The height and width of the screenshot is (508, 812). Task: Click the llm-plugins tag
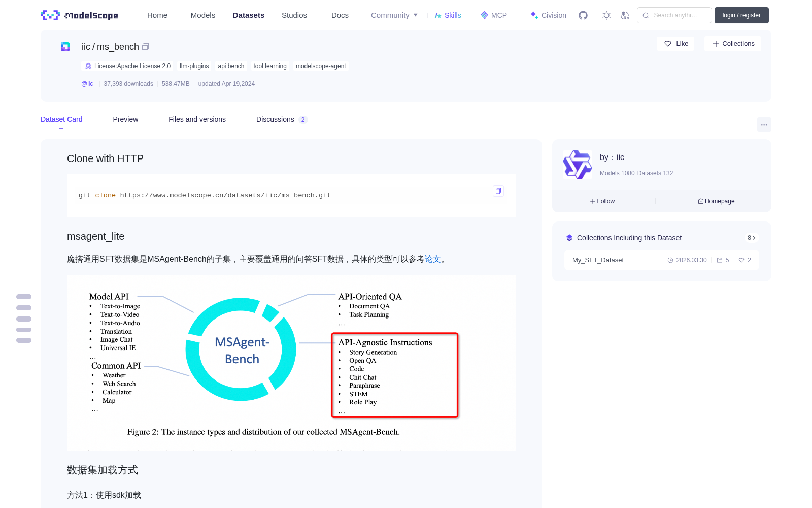click(194, 66)
